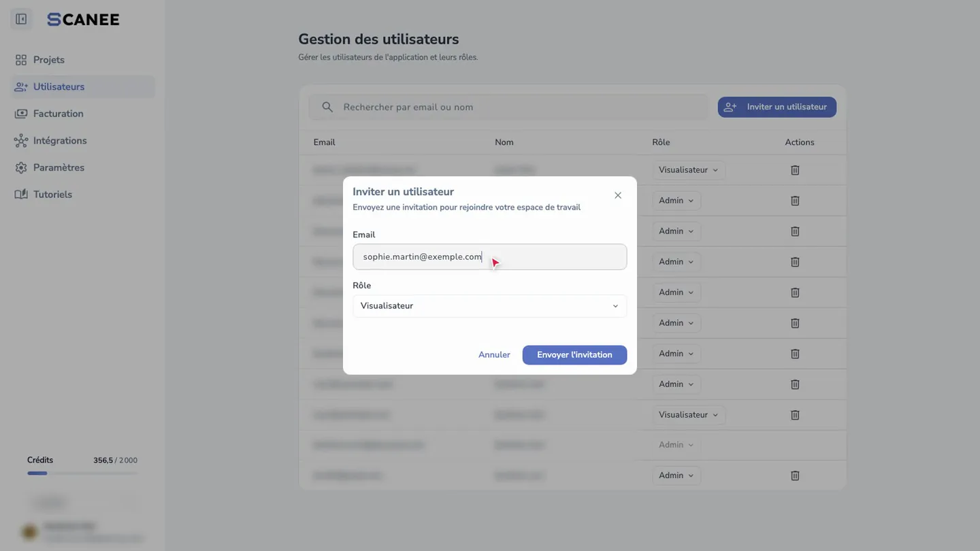
Task: Click the dialog title 'Inviter un utilisateur'
Action: (x=403, y=192)
